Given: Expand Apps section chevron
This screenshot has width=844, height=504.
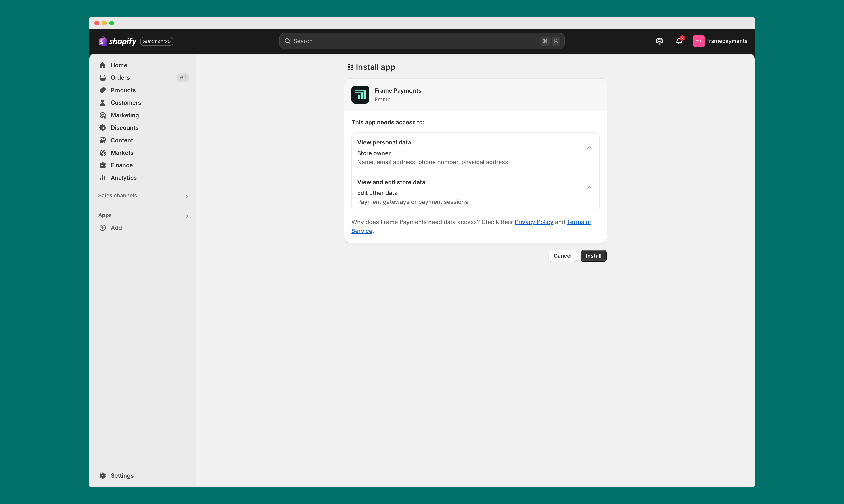Looking at the screenshot, I should tap(186, 216).
